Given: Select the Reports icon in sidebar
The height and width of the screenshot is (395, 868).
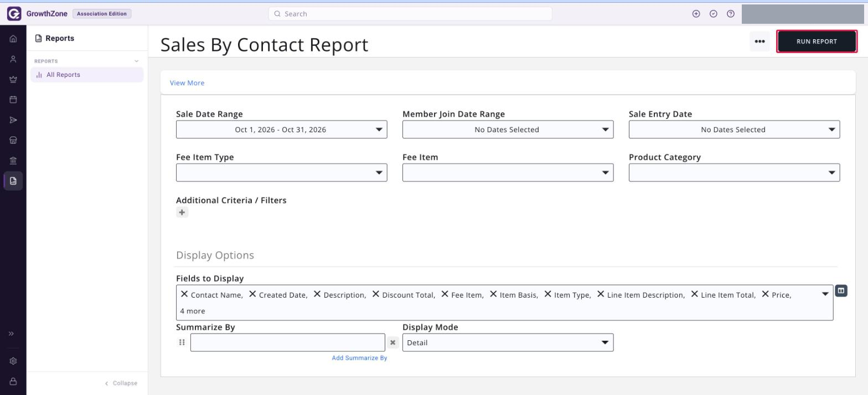Looking at the screenshot, I should tap(13, 181).
